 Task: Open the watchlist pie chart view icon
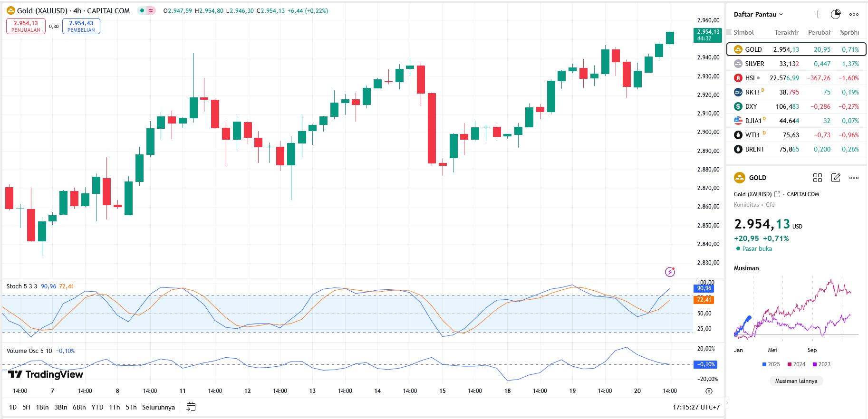(x=835, y=14)
